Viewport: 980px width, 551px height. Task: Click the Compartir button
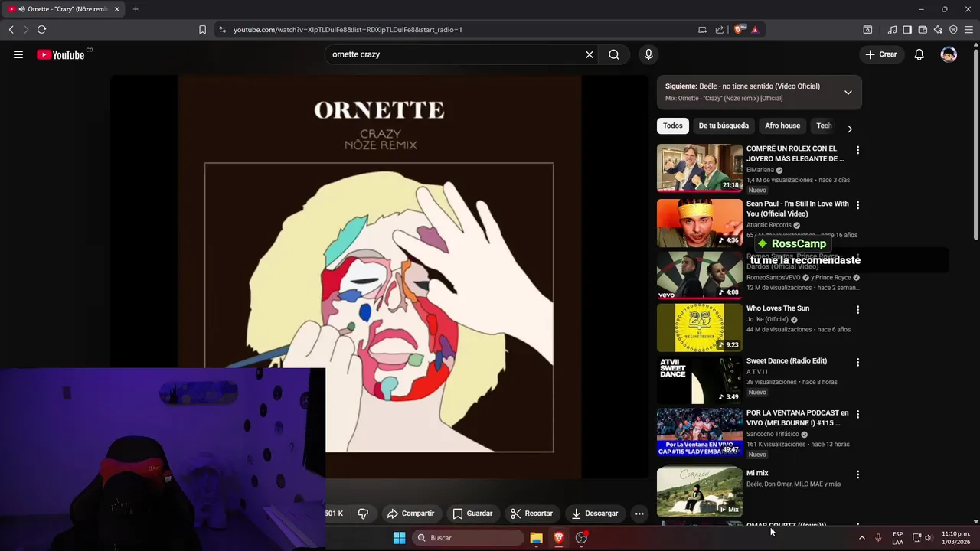[410, 514]
